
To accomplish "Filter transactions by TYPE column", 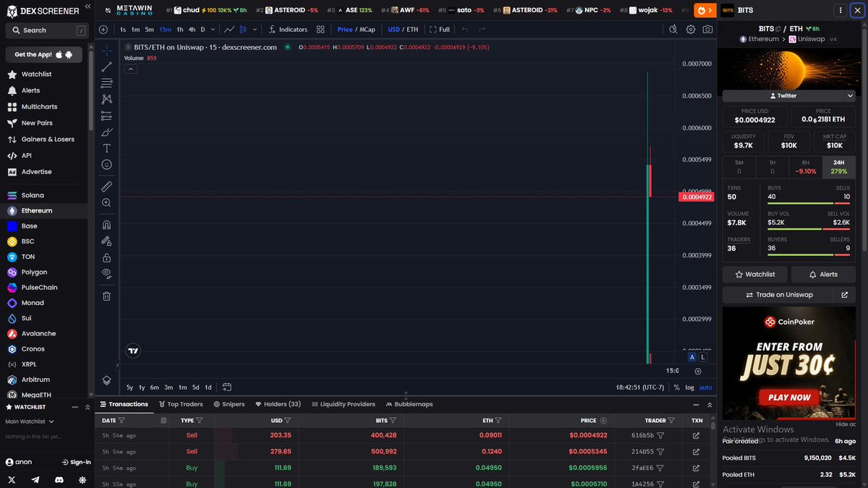I will [x=199, y=420].
